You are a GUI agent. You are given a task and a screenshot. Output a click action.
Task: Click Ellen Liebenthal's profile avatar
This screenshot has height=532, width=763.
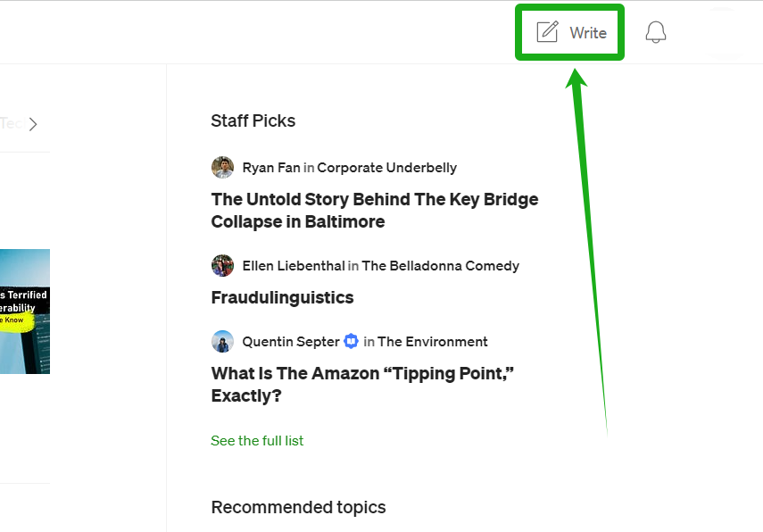point(222,266)
